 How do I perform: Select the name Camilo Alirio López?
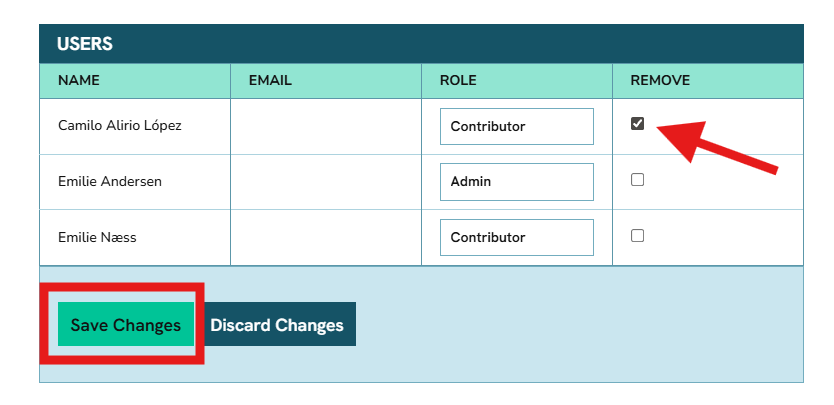click(120, 126)
